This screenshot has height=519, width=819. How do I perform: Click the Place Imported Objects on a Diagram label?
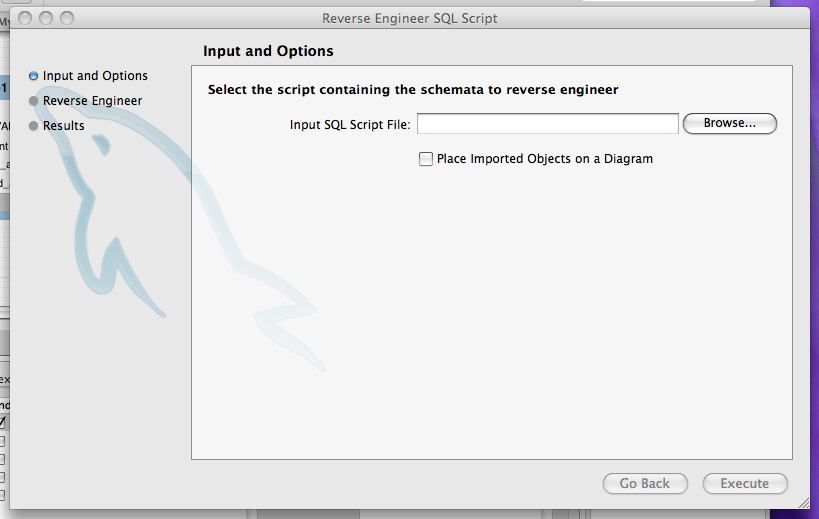(545, 159)
